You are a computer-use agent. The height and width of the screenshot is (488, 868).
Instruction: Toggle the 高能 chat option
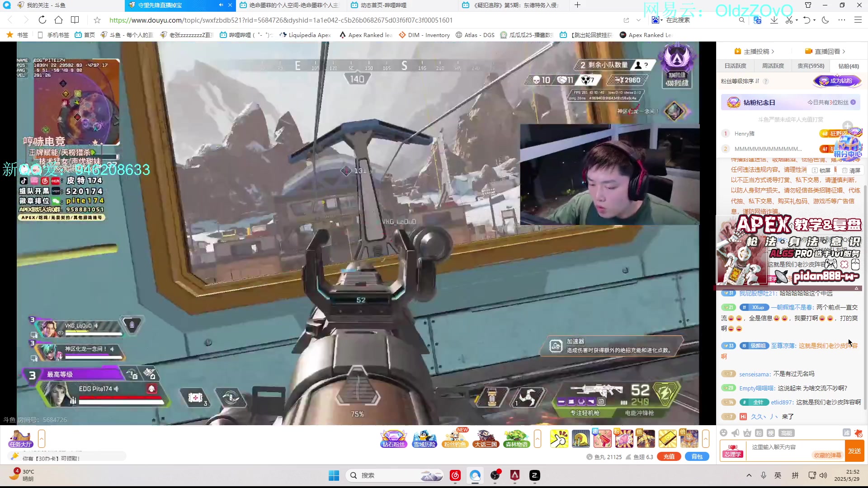(787, 433)
